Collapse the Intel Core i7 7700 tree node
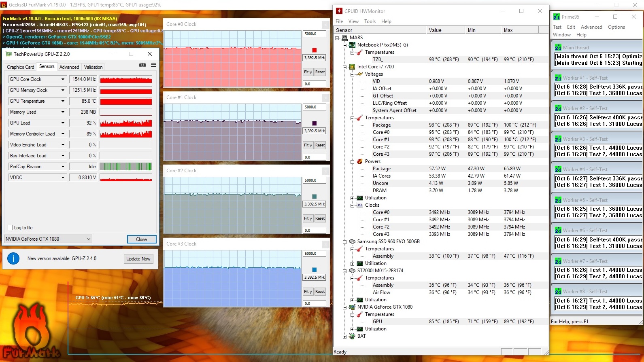 pos(345,67)
